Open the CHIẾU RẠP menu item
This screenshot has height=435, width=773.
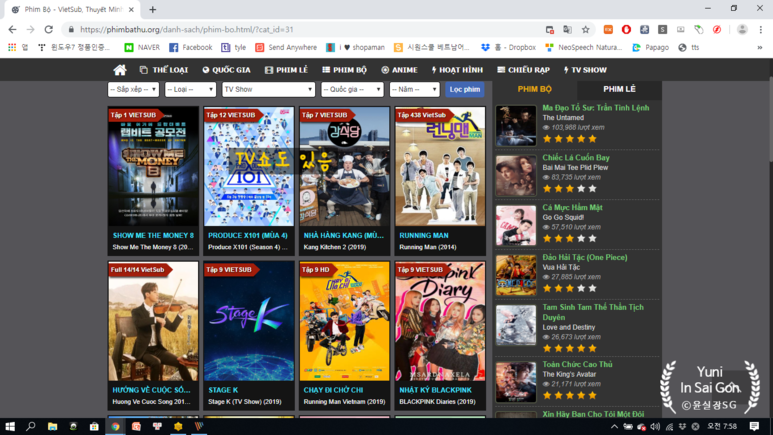(524, 70)
